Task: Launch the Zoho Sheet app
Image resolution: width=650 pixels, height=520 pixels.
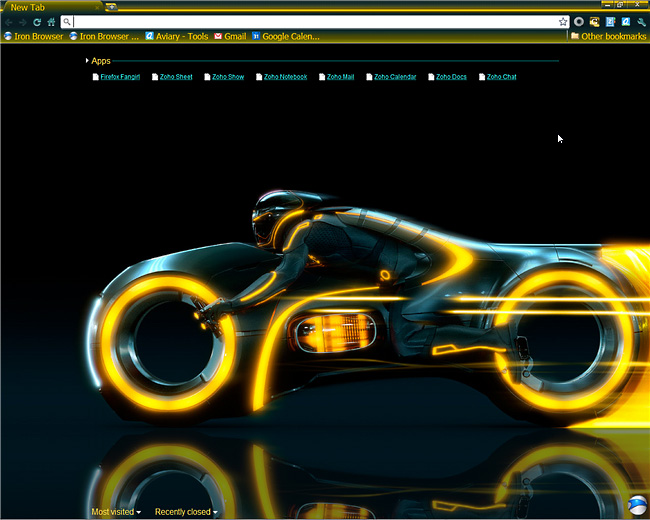Action: pyautogui.click(x=172, y=77)
